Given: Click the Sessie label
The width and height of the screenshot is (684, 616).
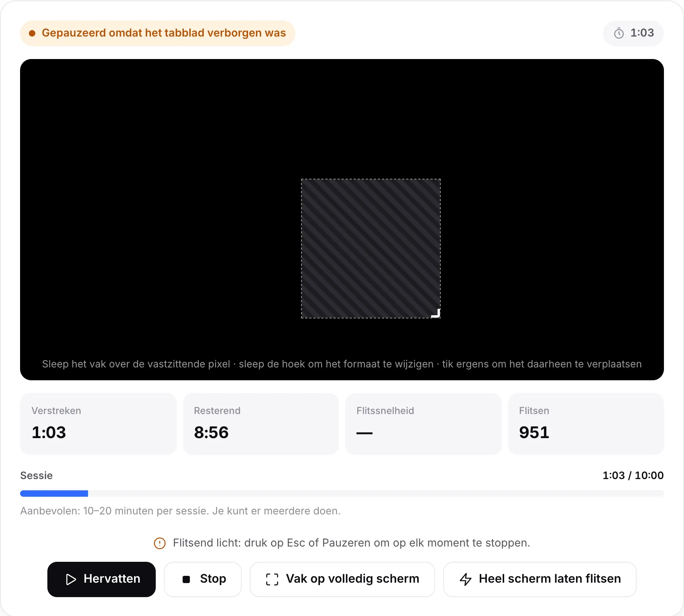Looking at the screenshot, I should point(37,475).
